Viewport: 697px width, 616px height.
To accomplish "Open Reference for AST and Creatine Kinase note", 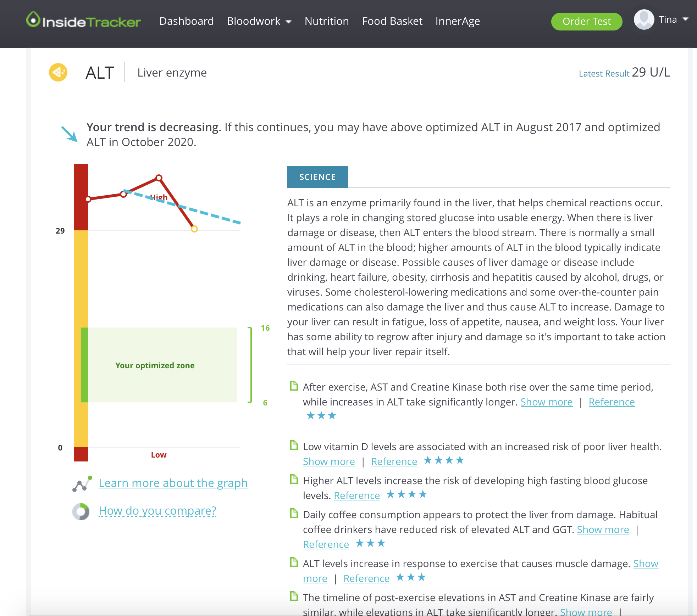I will pos(612,402).
